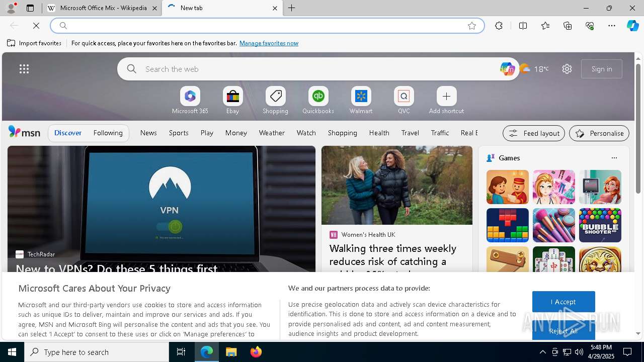The width and height of the screenshot is (644, 362).
Task: Open the Money menu item
Action: pyautogui.click(x=236, y=133)
